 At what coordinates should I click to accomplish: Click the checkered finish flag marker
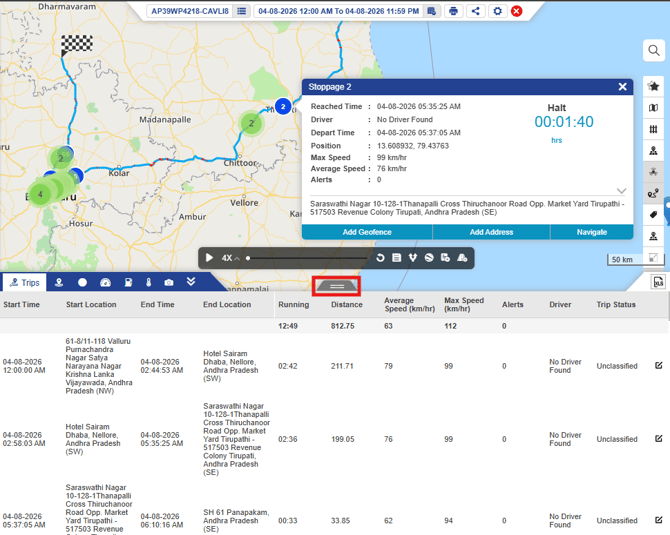tap(76, 45)
